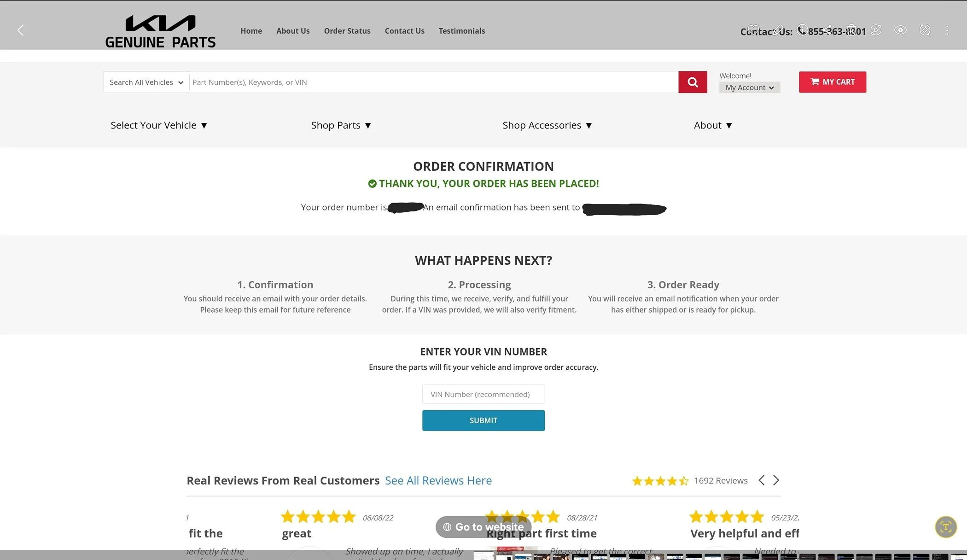Tap the motion replay play icon

pos(876,30)
